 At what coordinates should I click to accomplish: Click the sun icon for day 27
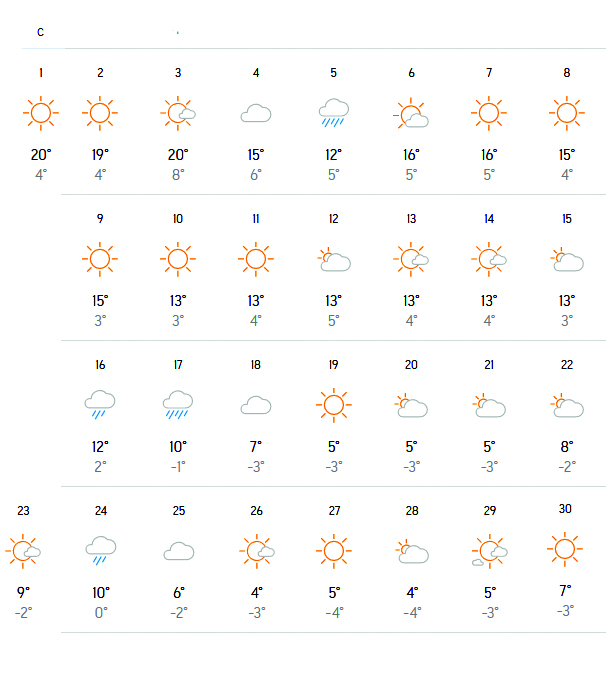coord(334,551)
